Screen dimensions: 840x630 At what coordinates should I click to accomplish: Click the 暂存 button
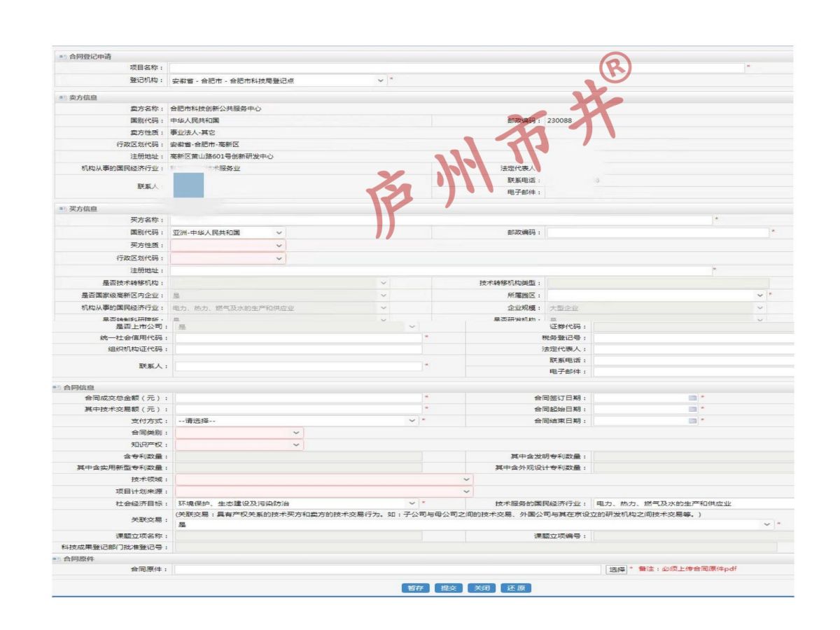pos(416,588)
